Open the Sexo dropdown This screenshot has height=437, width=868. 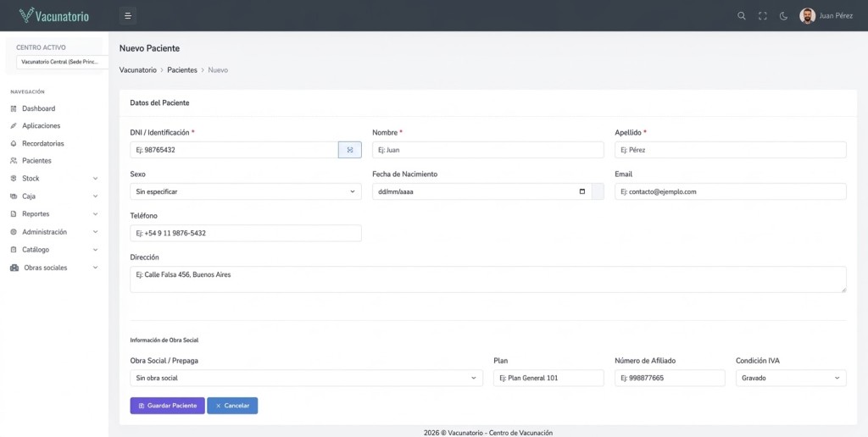click(x=245, y=191)
